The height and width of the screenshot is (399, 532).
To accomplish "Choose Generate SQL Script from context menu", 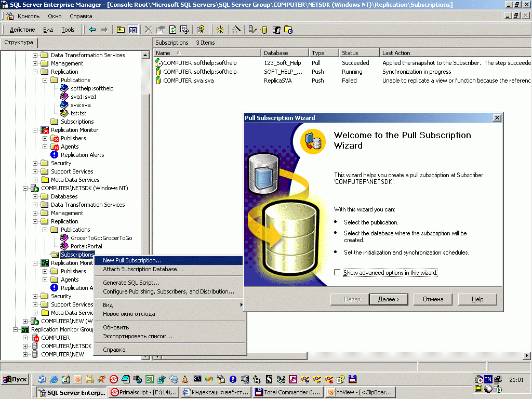I will [169, 283].
